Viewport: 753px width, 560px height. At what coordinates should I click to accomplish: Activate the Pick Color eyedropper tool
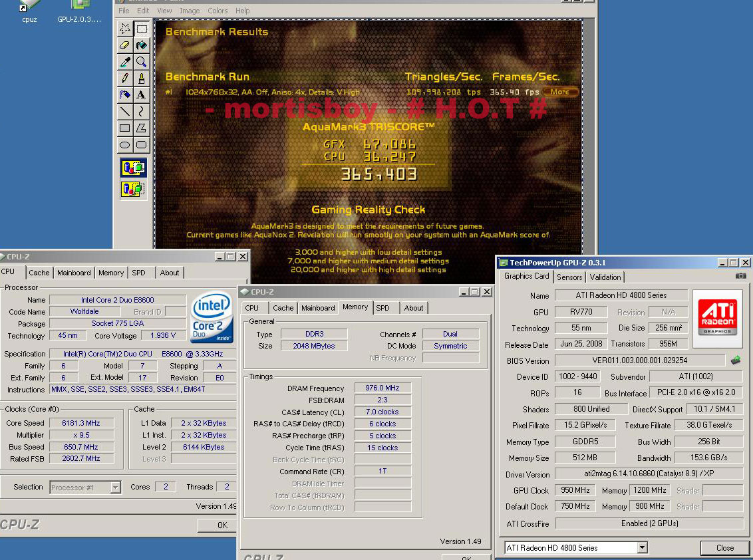point(125,61)
